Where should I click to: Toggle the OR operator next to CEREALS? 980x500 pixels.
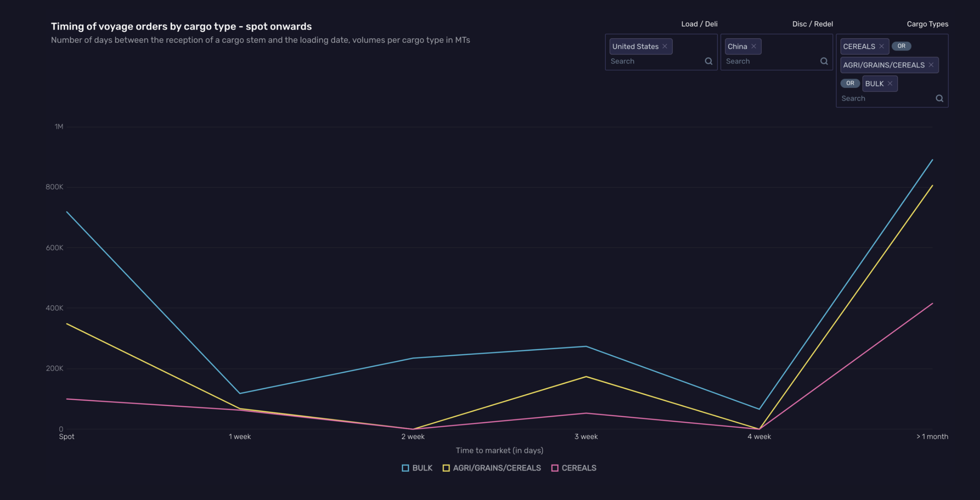tap(901, 46)
